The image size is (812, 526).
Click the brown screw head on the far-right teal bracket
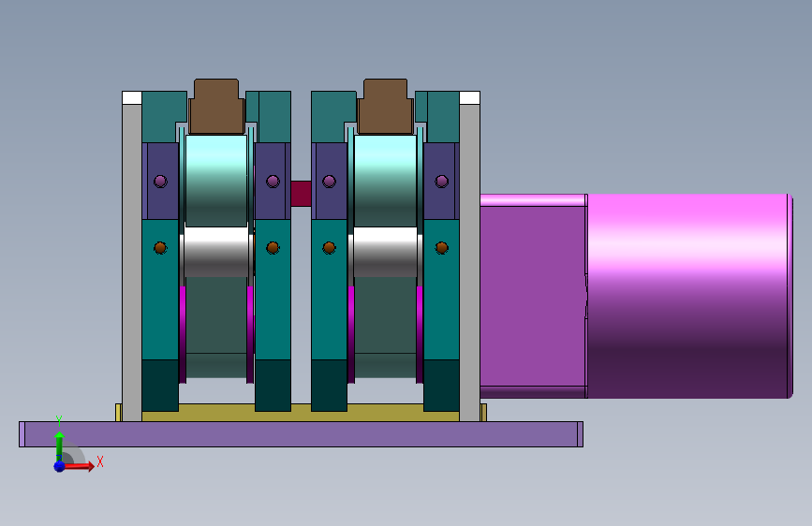tap(442, 248)
